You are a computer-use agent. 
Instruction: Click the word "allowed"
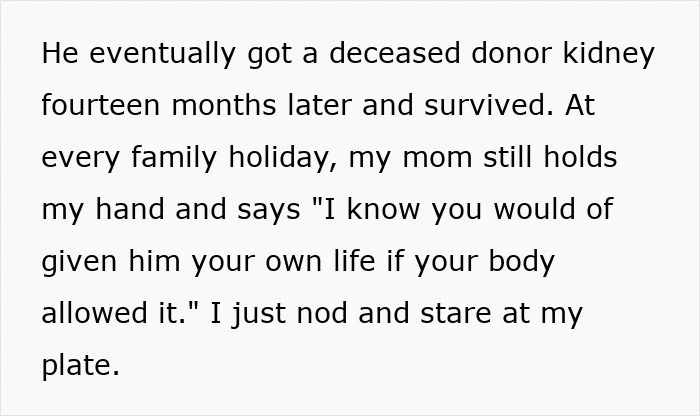[95, 312]
